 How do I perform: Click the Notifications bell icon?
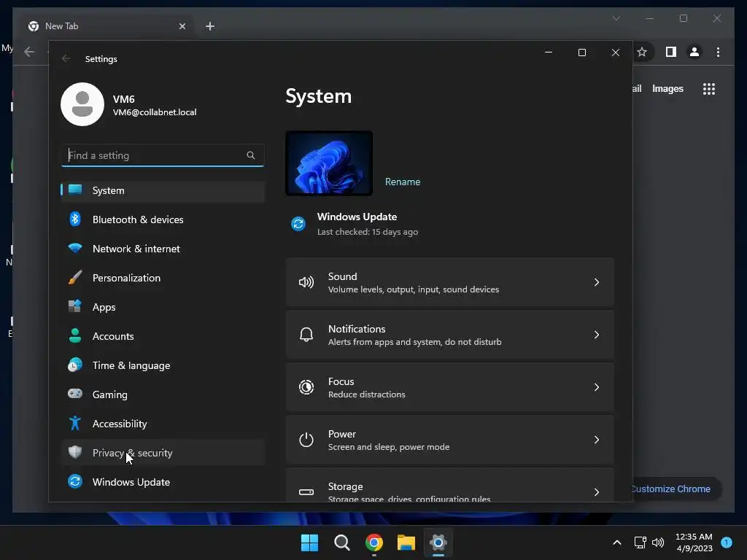click(x=306, y=335)
